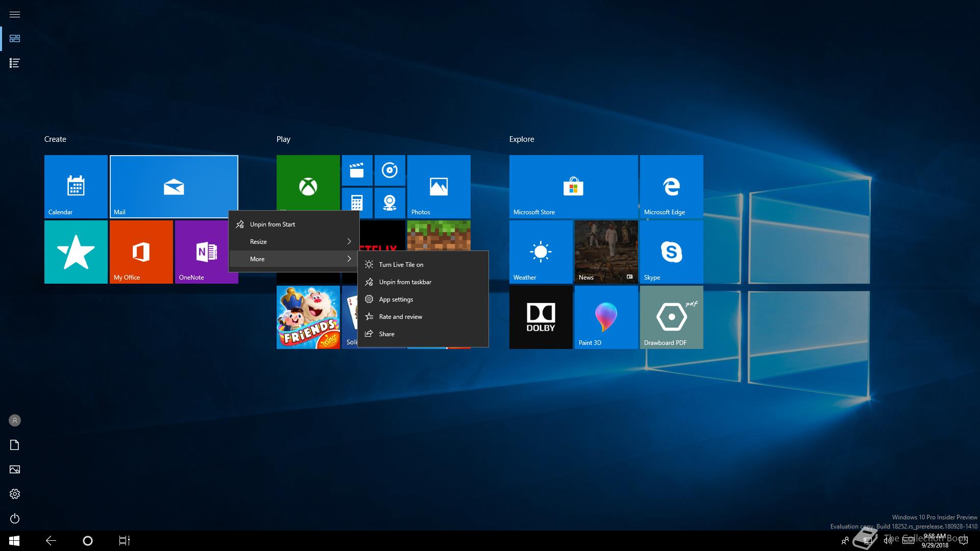980x551 pixels.
Task: Open the user account icon
Action: (x=15, y=420)
